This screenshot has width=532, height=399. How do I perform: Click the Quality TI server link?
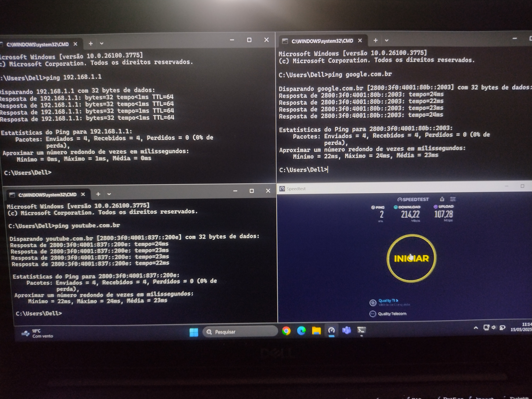[x=388, y=300]
